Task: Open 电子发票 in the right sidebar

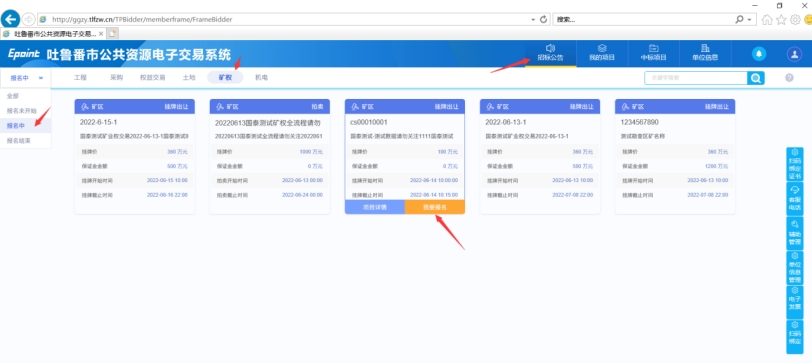Action: tap(794, 301)
